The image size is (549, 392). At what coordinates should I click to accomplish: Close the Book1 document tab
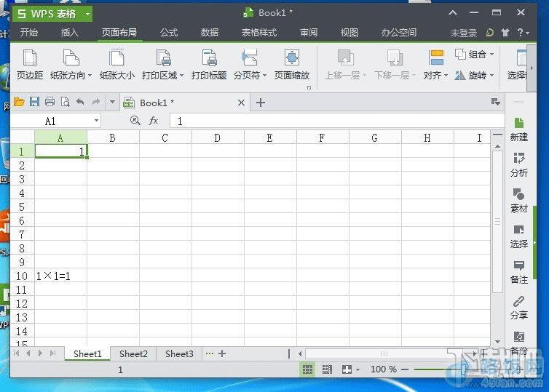coord(241,103)
